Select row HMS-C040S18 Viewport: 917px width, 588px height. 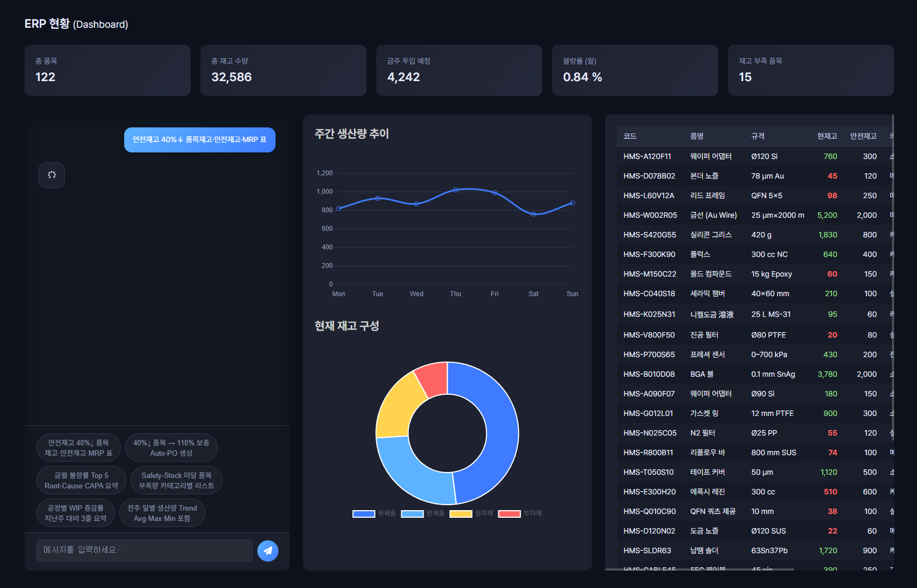[x=755, y=293]
